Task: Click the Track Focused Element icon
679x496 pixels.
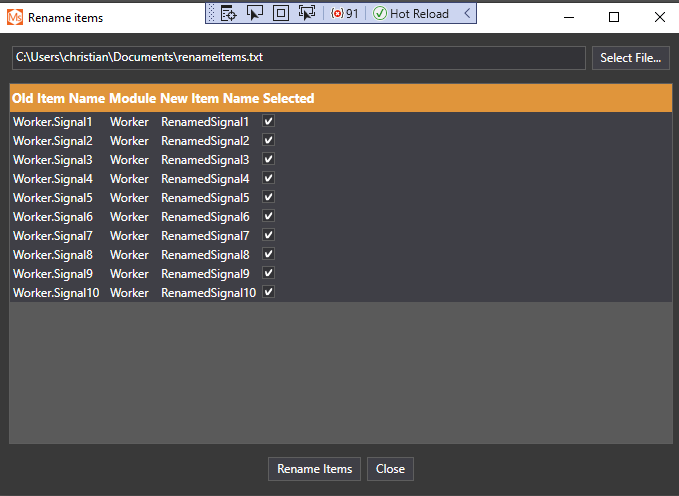Action: click(307, 14)
